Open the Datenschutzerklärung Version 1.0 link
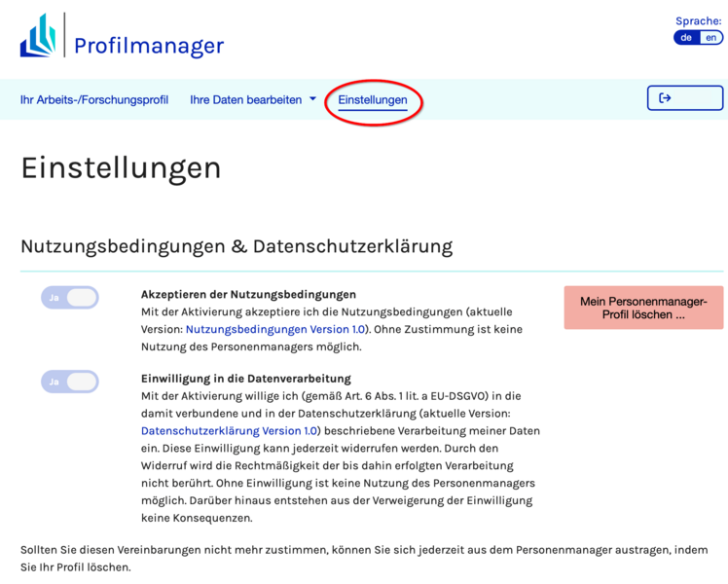Screen dimensions: 728x584 pyautogui.click(x=229, y=430)
